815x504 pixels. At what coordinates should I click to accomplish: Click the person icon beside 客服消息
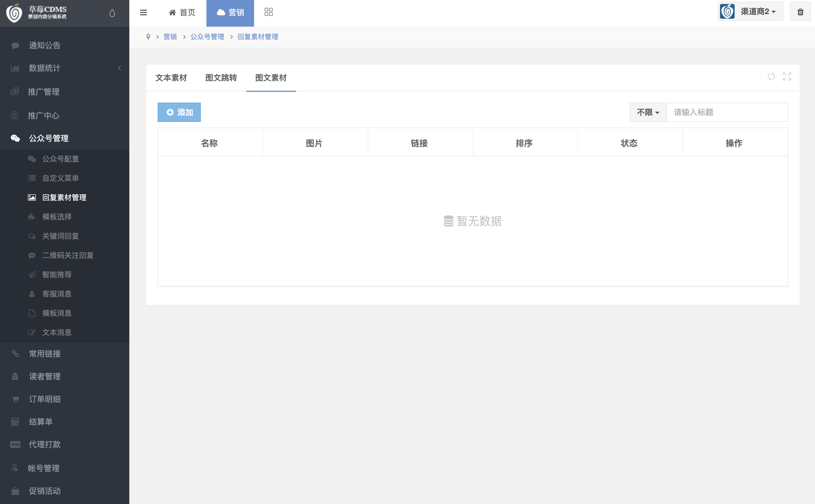[32, 294]
